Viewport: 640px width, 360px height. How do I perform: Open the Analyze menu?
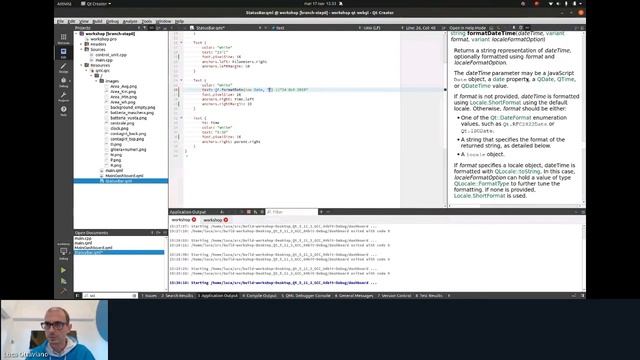point(130,21)
